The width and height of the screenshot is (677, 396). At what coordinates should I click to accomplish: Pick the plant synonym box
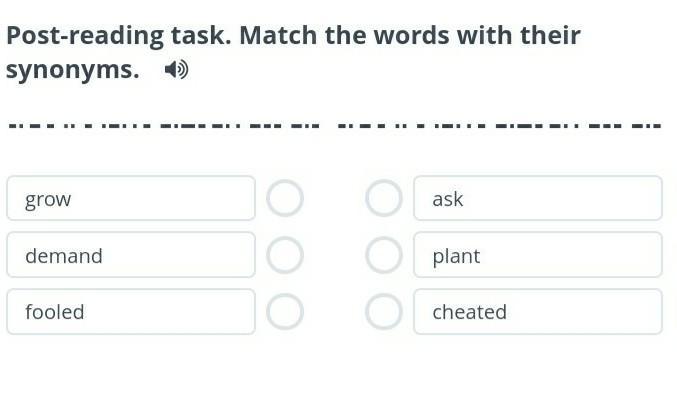[x=538, y=255]
